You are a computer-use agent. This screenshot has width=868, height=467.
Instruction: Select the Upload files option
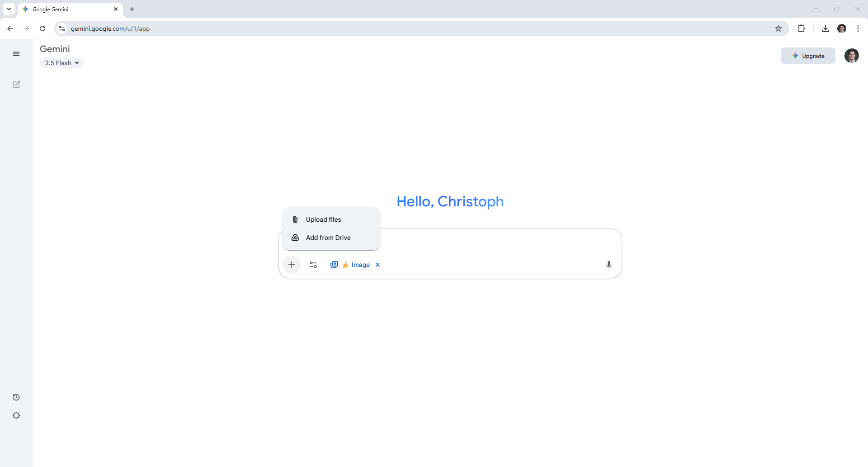323,219
